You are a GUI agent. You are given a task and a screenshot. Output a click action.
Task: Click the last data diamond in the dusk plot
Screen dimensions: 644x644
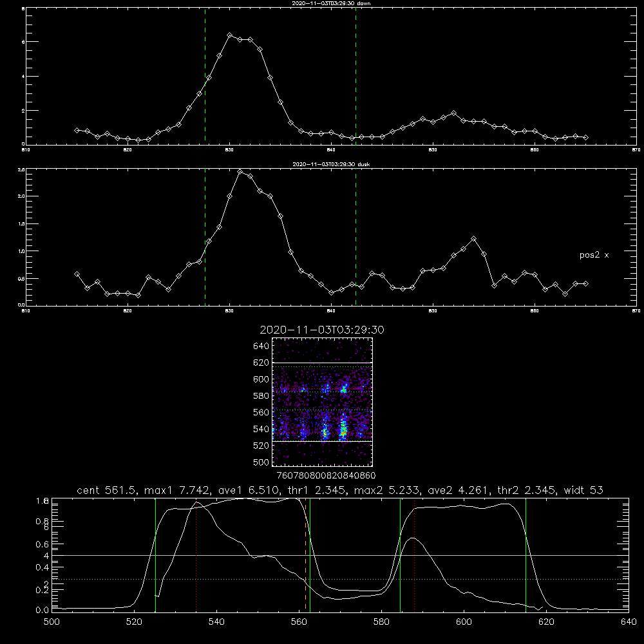click(585, 284)
